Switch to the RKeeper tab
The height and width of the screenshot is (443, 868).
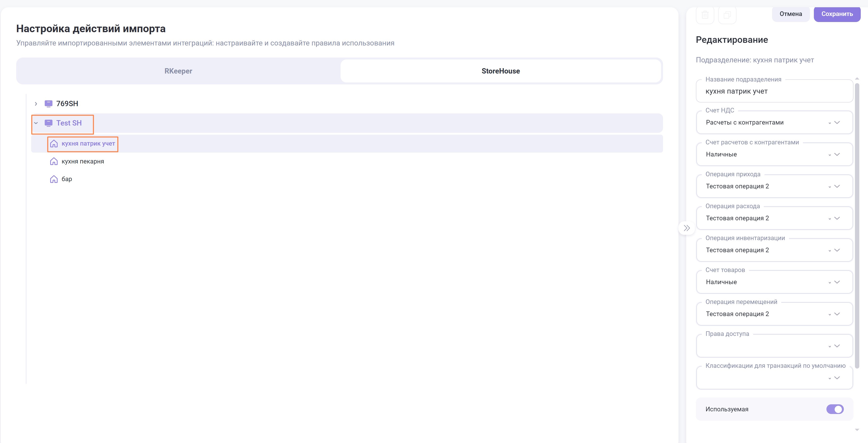tap(178, 71)
